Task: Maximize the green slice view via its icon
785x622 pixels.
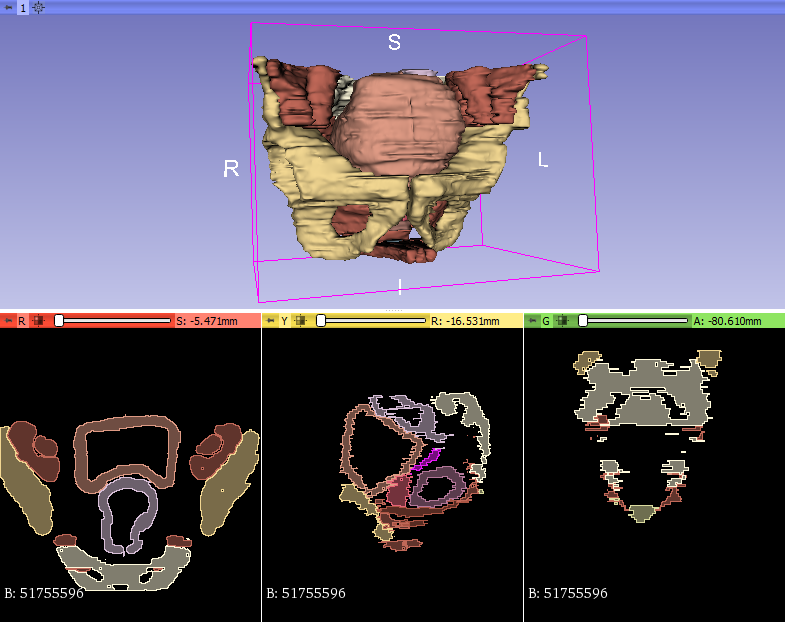Action: [563, 321]
